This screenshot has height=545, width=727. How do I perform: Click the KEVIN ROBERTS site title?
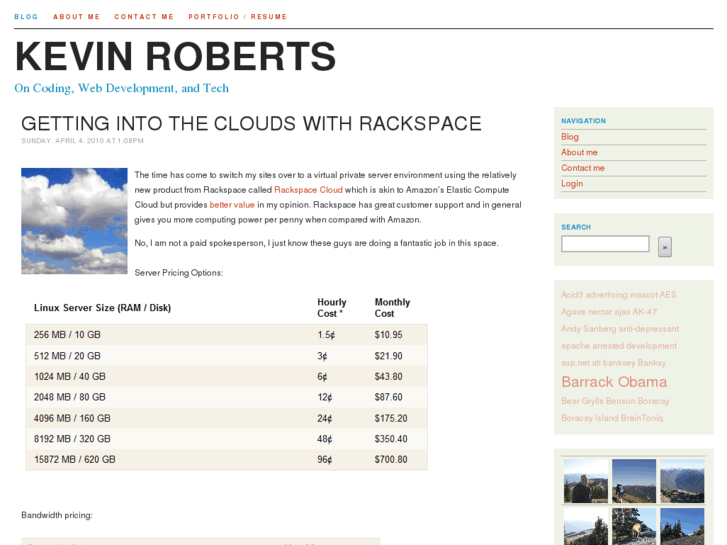pos(175,57)
